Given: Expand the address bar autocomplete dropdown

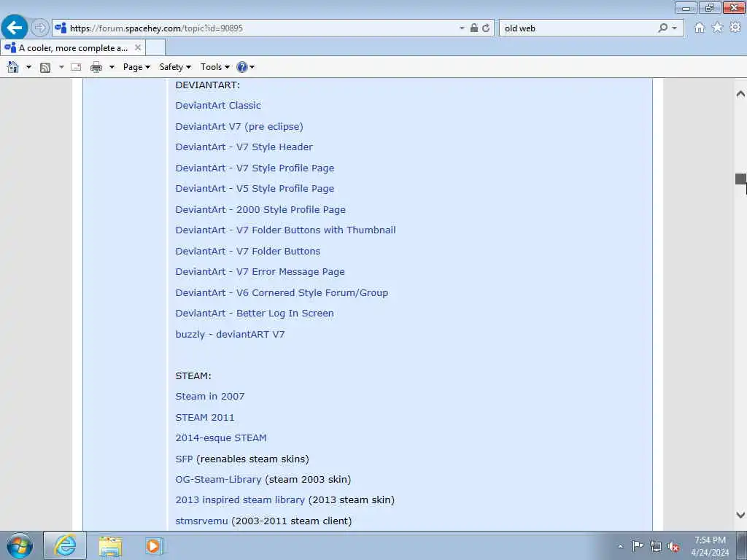Looking at the screenshot, I should 462,28.
